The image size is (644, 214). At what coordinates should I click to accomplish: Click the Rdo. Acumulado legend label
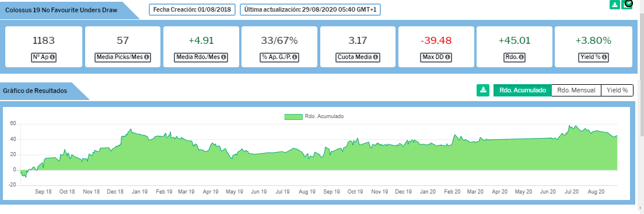[x=324, y=116]
